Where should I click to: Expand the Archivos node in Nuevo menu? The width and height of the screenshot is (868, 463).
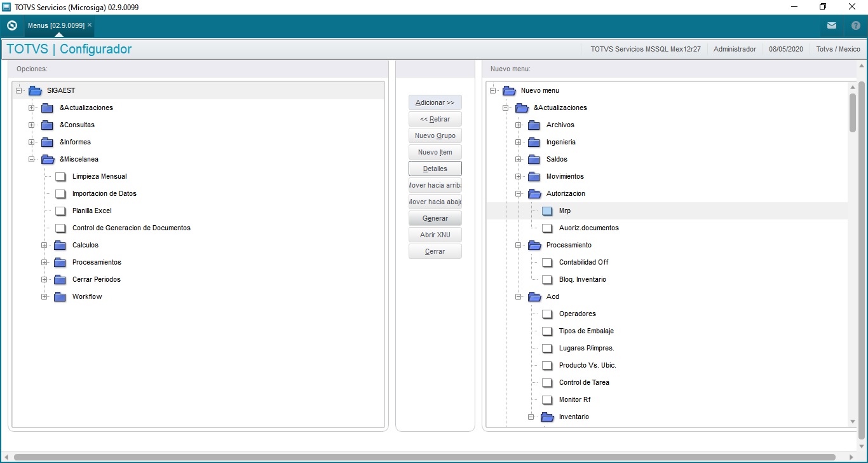pos(519,125)
